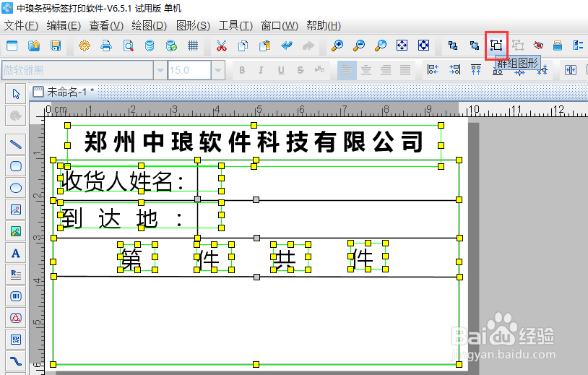Select the arrow pointer tool
This screenshot has height=375, width=588.
pos(16,94)
